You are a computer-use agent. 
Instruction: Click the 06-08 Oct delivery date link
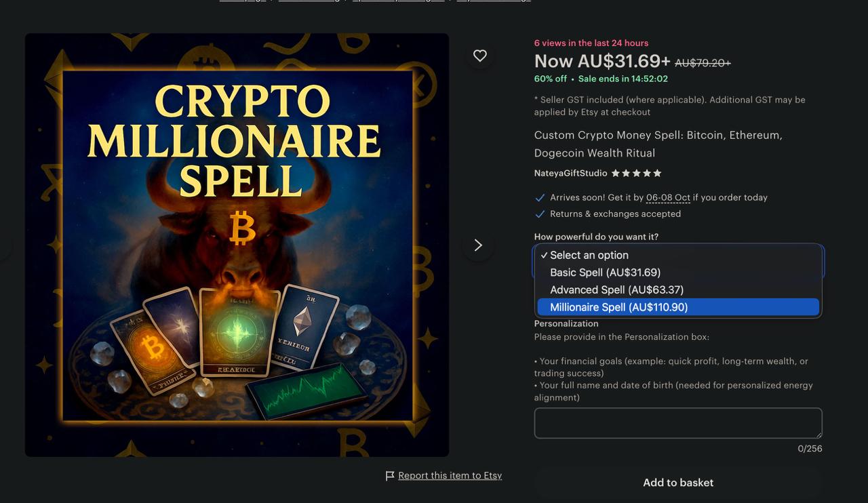(x=668, y=197)
